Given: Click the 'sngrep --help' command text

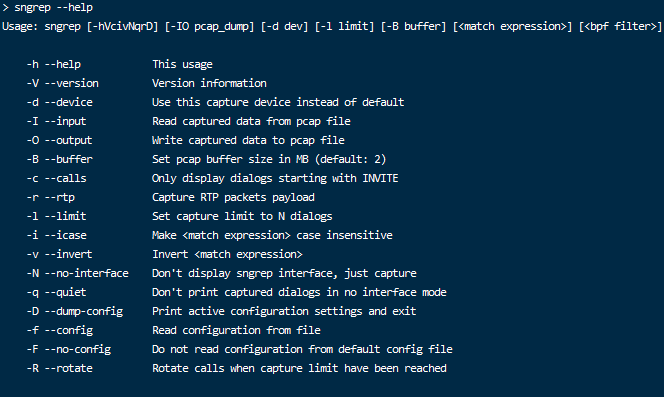Looking at the screenshot, I should click(54, 8).
